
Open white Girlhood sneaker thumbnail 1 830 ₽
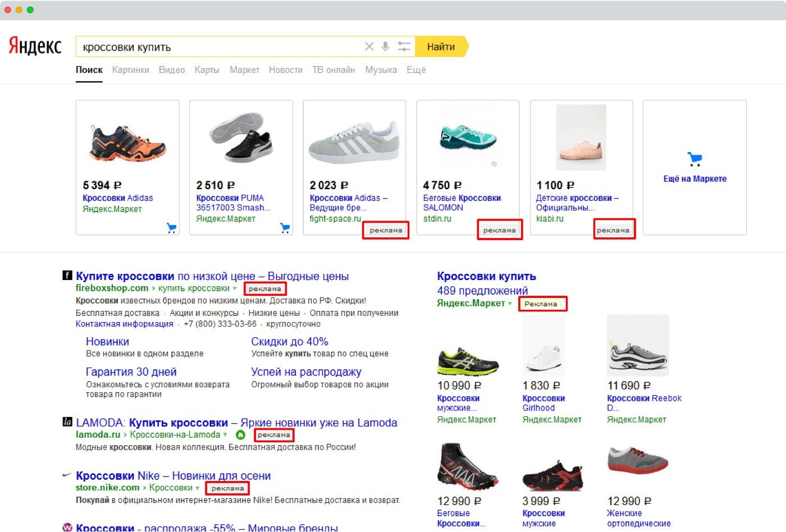pos(543,345)
